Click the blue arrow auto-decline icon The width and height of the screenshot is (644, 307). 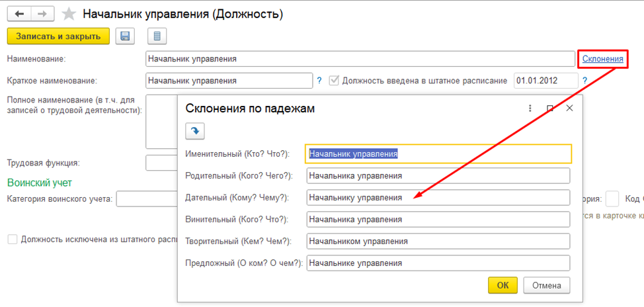coord(195,131)
